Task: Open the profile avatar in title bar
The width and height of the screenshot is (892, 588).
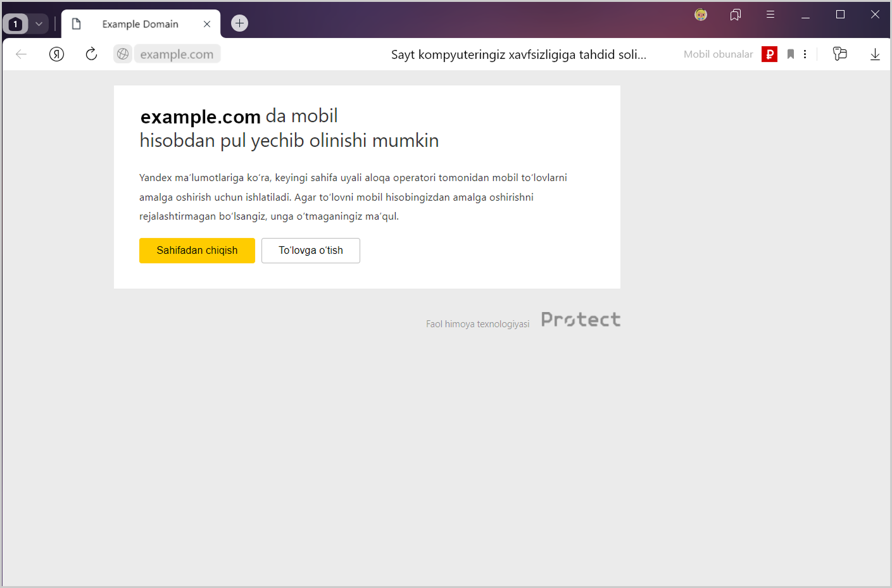Action: click(701, 15)
